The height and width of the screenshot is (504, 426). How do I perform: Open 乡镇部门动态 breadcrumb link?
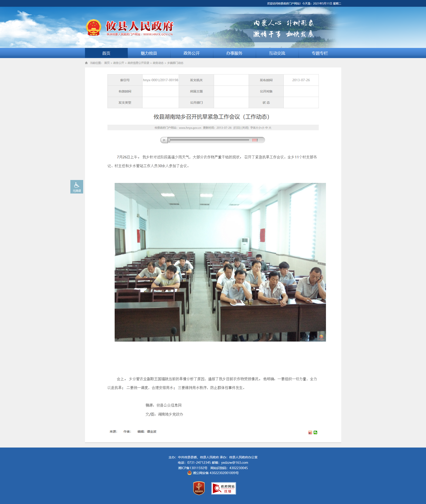pyautogui.click(x=175, y=63)
